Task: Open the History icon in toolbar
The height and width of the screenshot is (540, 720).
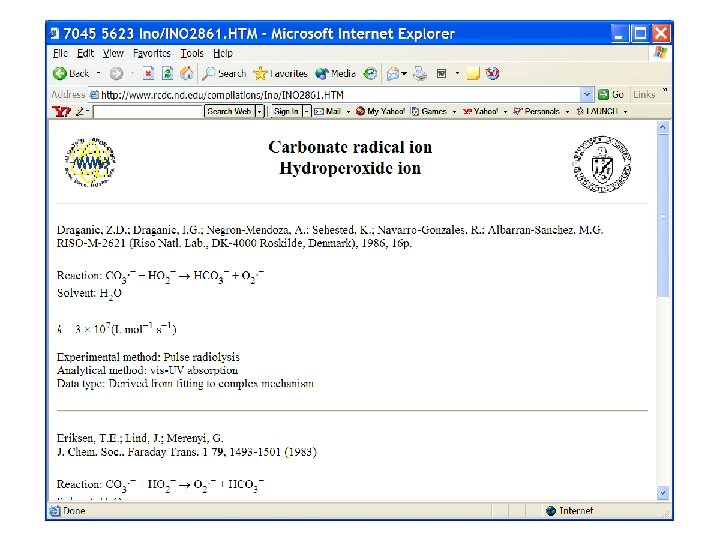Action: (370, 73)
